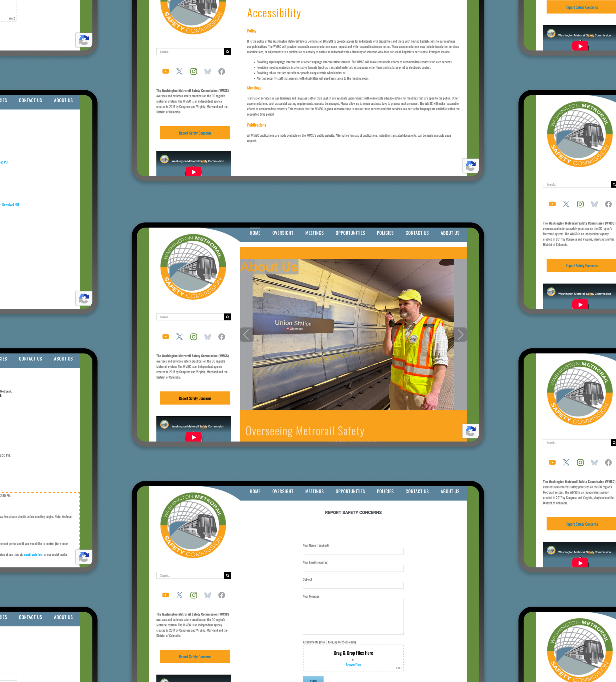Show the previous slide in the Union Station carousel
The height and width of the screenshot is (682, 616).
pyautogui.click(x=246, y=335)
